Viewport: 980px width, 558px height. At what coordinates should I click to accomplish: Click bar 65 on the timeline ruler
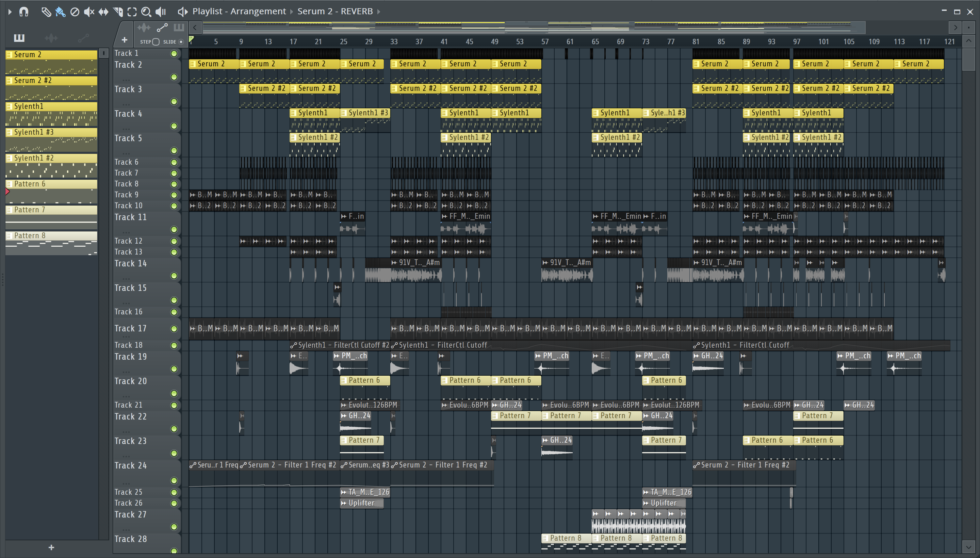point(595,42)
